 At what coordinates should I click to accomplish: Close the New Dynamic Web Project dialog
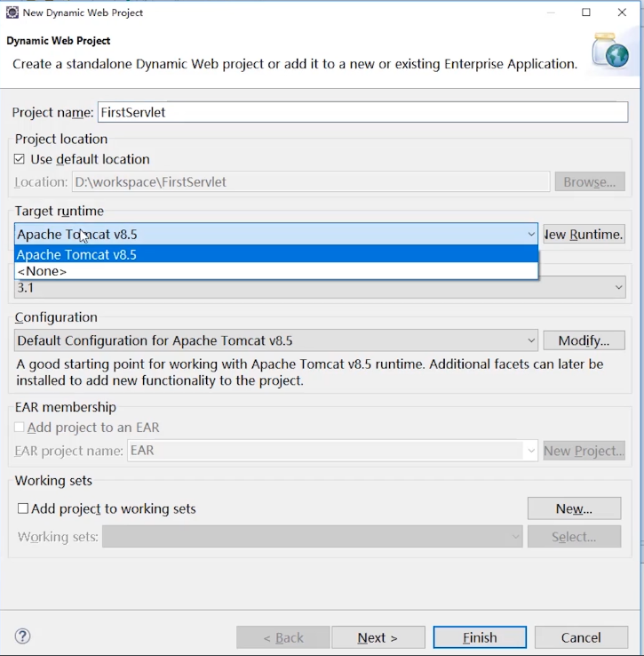(622, 12)
